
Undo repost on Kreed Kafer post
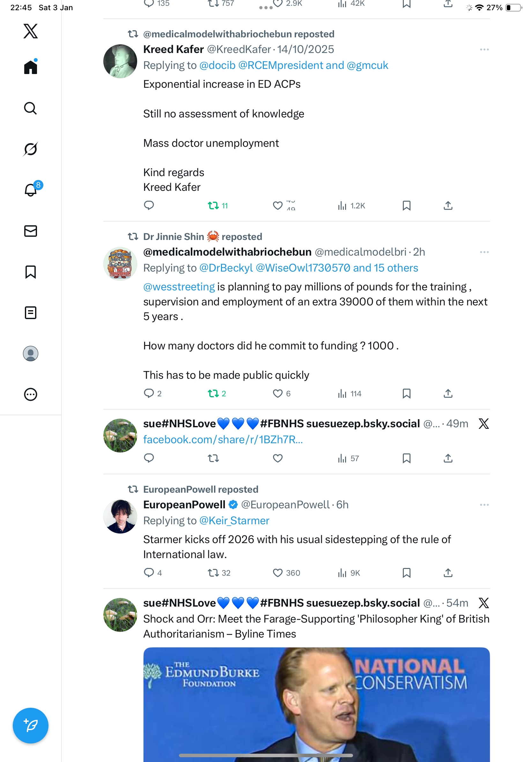pos(213,205)
